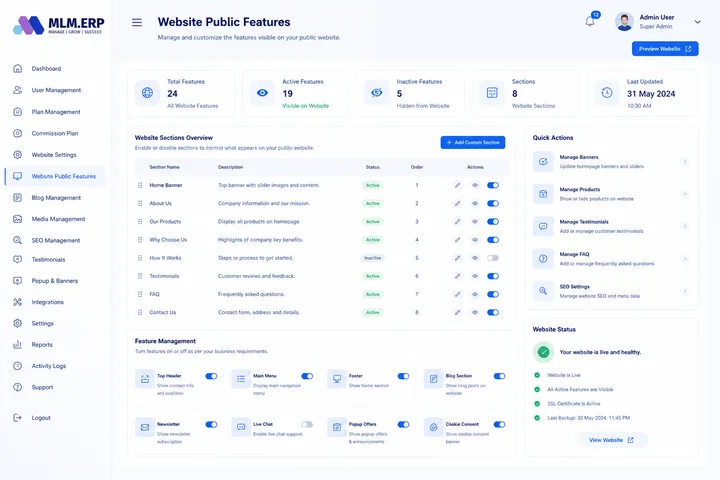Select Commission Plan in sidebar
Screen dimensions: 720x480
tap(55, 133)
